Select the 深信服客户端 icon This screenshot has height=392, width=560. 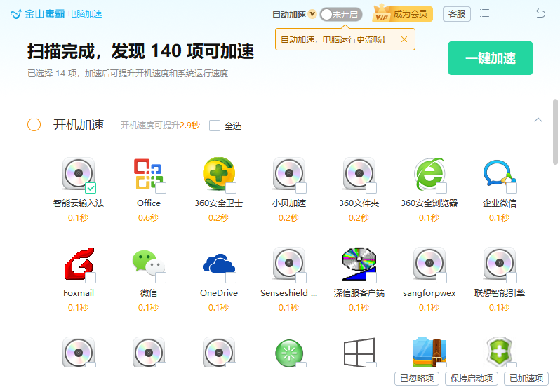pos(359,264)
